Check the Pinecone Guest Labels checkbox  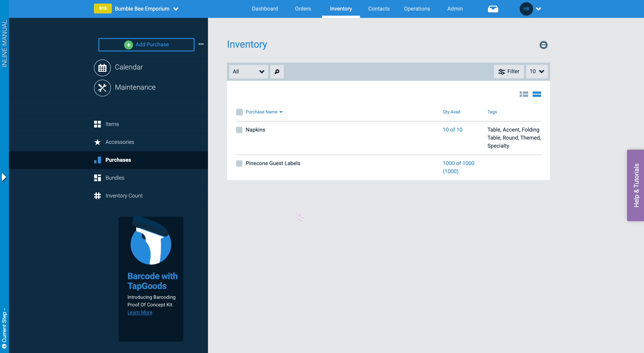point(239,163)
